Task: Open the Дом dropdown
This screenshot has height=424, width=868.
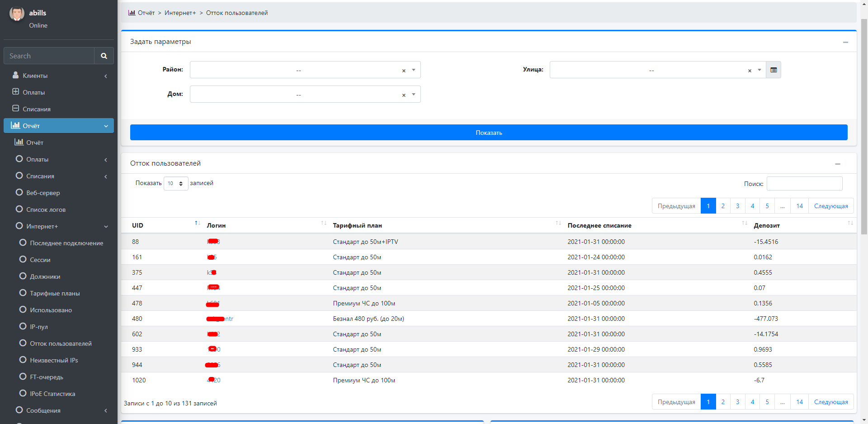Action: point(305,94)
